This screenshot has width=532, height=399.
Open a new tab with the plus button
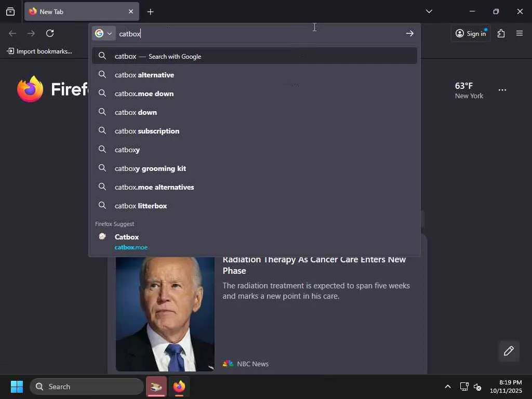pyautogui.click(x=150, y=12)
